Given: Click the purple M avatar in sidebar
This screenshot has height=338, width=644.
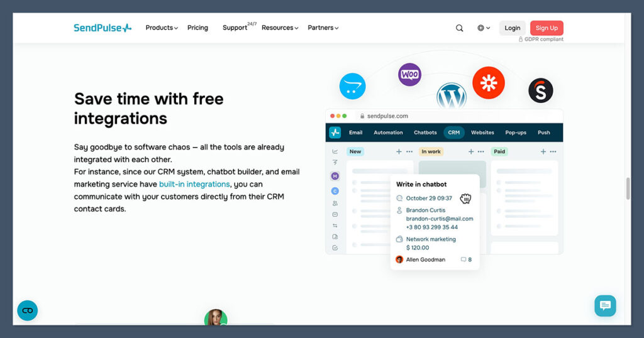Looking at the screenshot, I should tap(335, 176).
